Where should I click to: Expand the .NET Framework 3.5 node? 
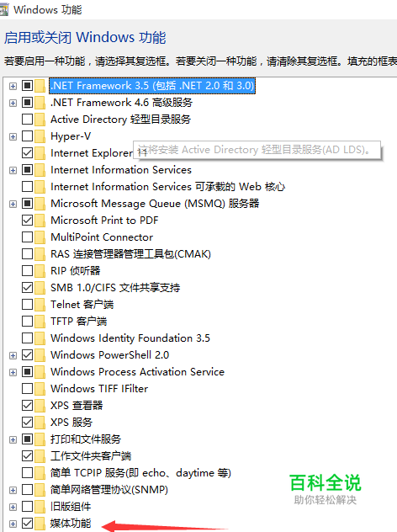click(13, 86)
